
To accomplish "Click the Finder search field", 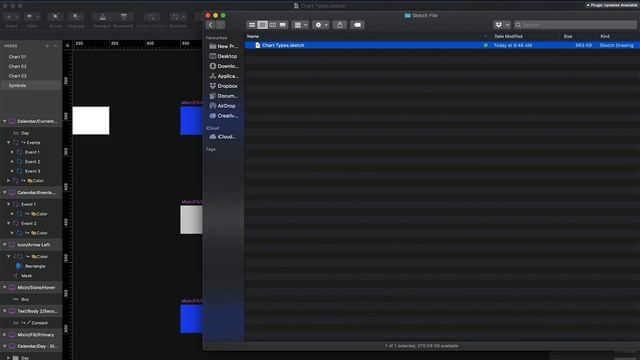I will click(575, 25).
